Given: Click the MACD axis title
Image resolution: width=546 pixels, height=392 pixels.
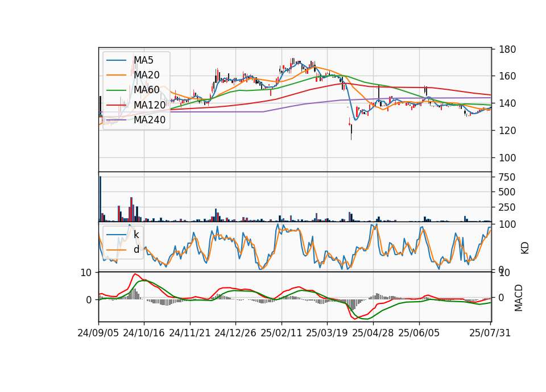Looking at the screenshot, I should pos(519,298).
